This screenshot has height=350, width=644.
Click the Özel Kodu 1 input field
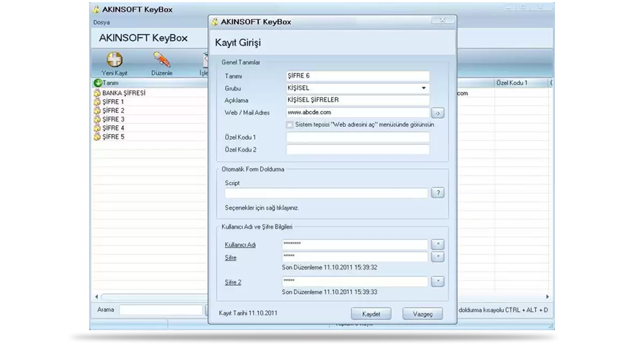click(358, 137)
